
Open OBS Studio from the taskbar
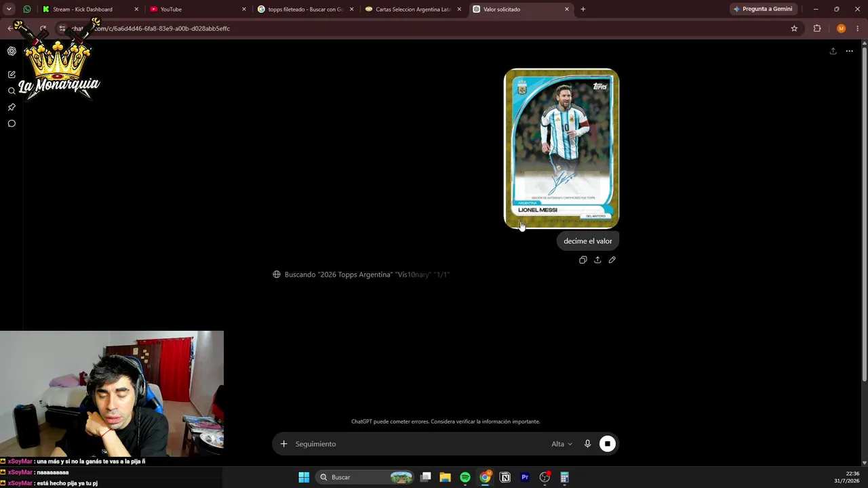[545, 477]
